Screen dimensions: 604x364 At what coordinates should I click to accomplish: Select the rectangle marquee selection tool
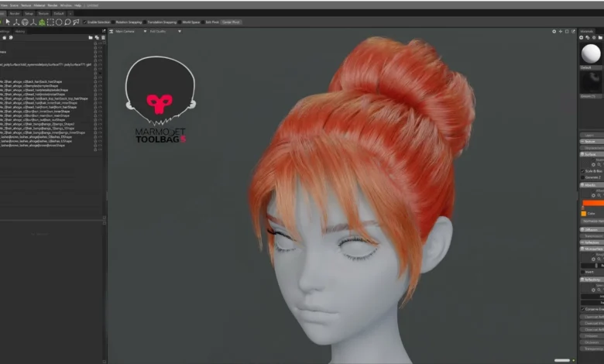click(50, 22)
